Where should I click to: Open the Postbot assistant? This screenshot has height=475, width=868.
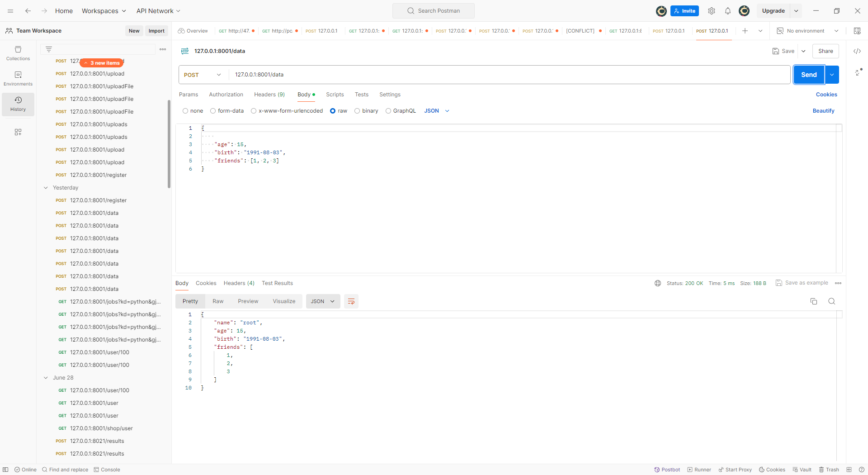pos(667,470)
